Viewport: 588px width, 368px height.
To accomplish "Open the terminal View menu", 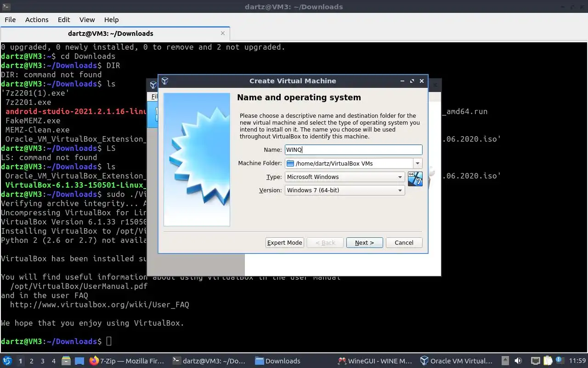I will pos(87,20).
